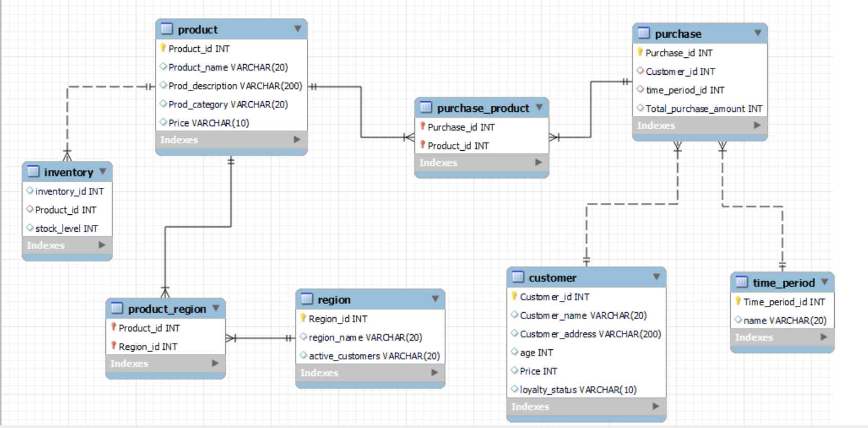Screen dimensions: 868x428
Task: Expand the Indexes section of the product table
Action: (298, 140)
